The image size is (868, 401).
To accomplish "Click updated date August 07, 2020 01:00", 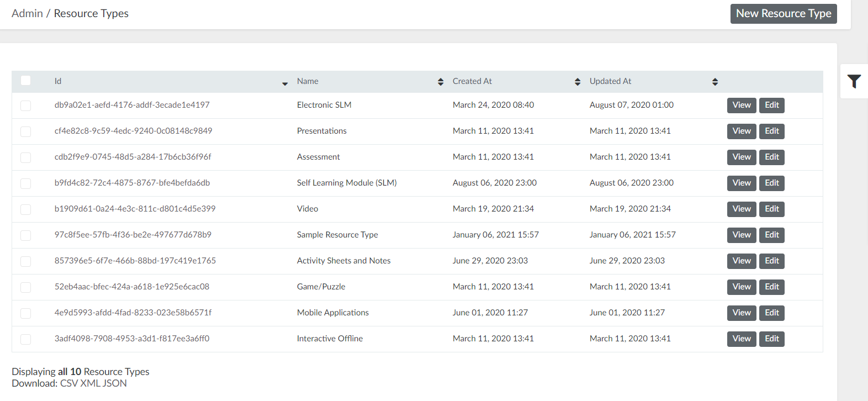I will 632,105.
